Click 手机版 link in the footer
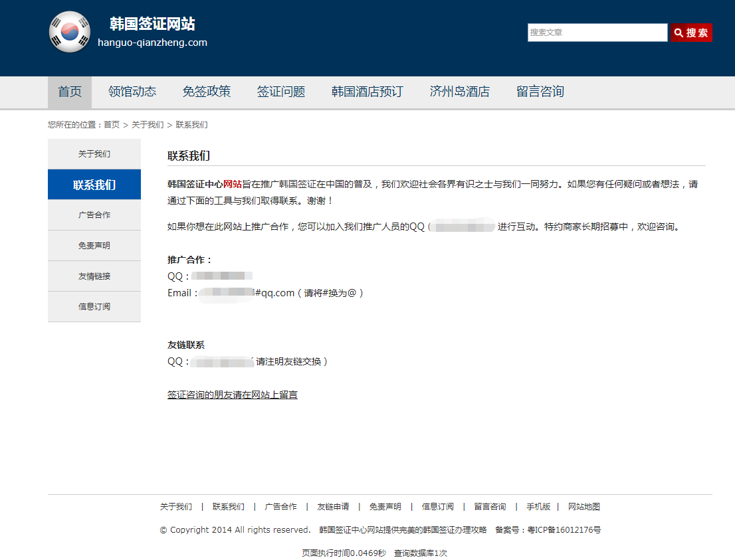This screenshot has height=560, width=735. (x=538, y=506)
